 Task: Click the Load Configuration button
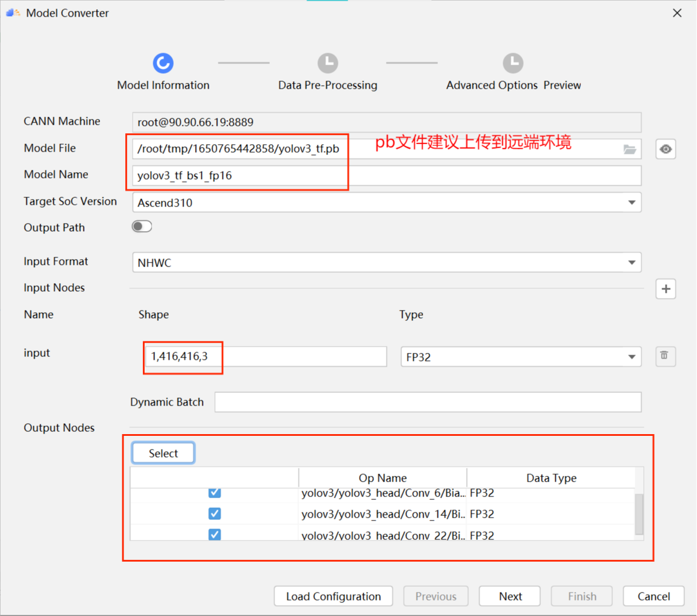[x=333, y=596]
